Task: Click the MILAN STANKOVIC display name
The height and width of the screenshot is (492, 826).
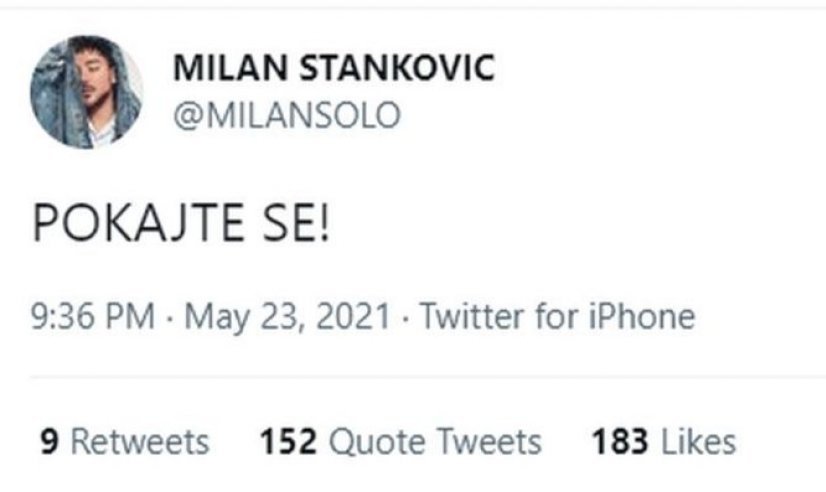Action: pyautogui.click(x=334, y=69)
